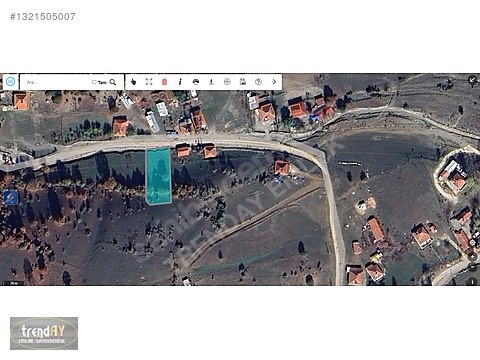Select the highlighted cyan parcel
The width and height of the screenshot is (480, 360).
158,176
